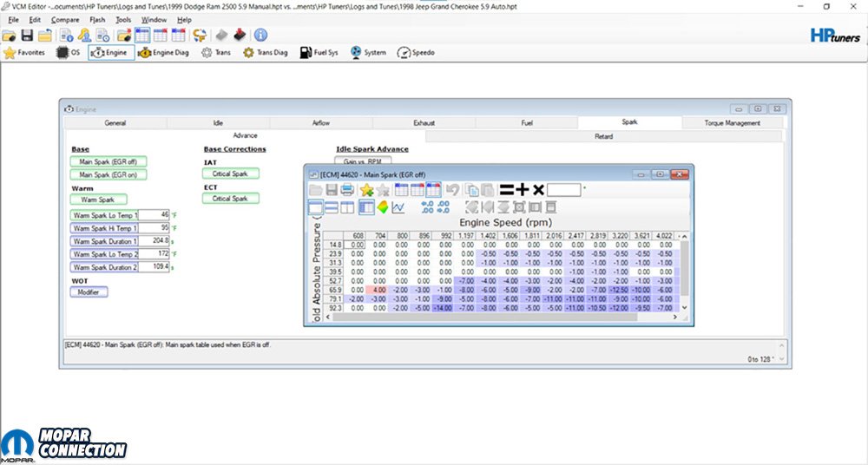868x465 pixels.
Task: Print the Main Spark table
Action: coord(347,190)
